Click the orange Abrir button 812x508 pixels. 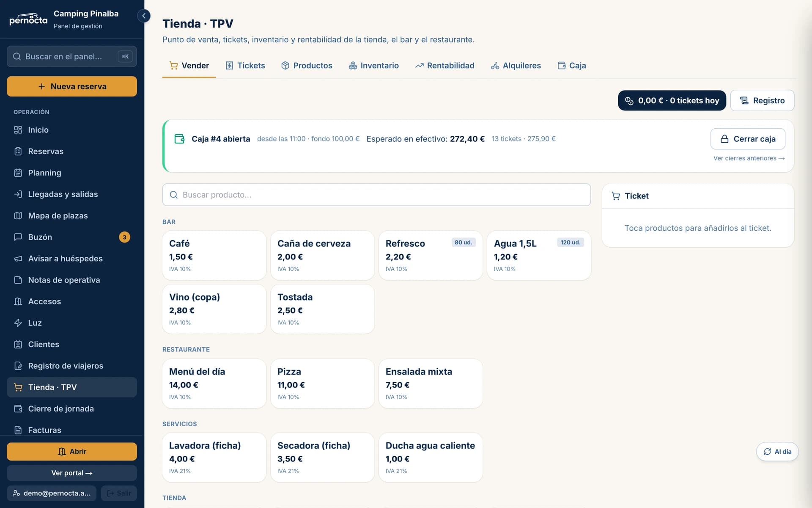[x=72, y=452]
